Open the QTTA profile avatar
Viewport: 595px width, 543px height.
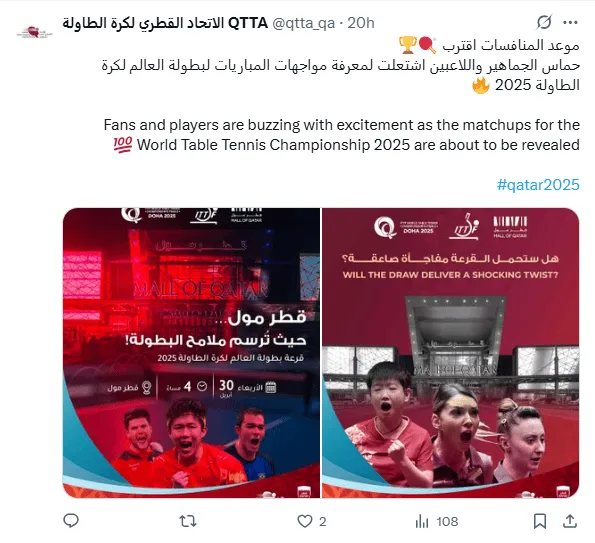pos(34,32)
